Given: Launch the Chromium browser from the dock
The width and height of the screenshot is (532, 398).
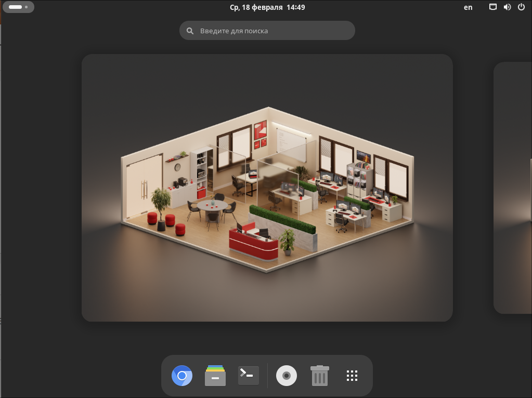Looking at the screenshot, I should pos(182,376).
